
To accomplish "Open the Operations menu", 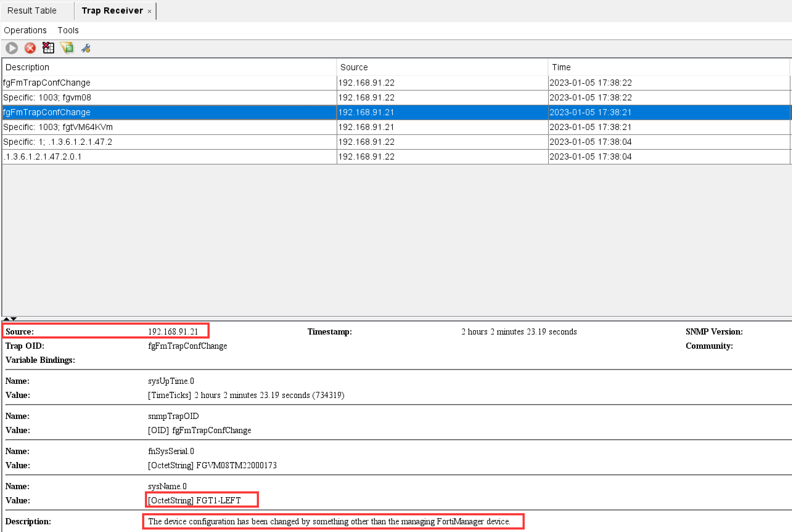I will pyautogui.click(x=25, y=30).
